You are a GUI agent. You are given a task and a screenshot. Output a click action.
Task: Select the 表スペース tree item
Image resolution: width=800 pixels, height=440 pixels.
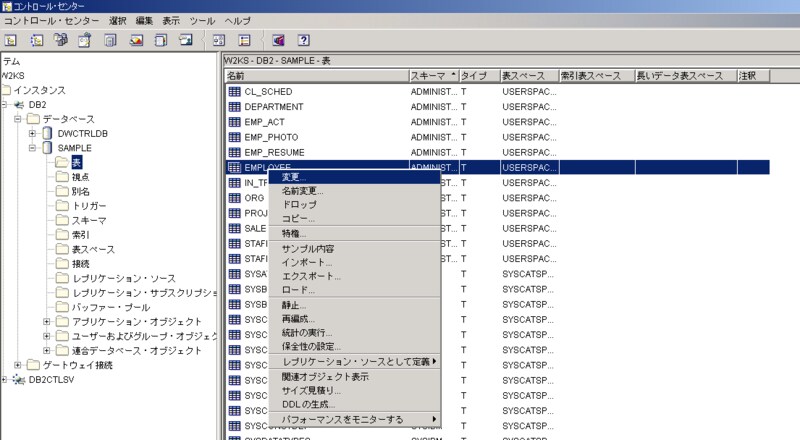93,249
